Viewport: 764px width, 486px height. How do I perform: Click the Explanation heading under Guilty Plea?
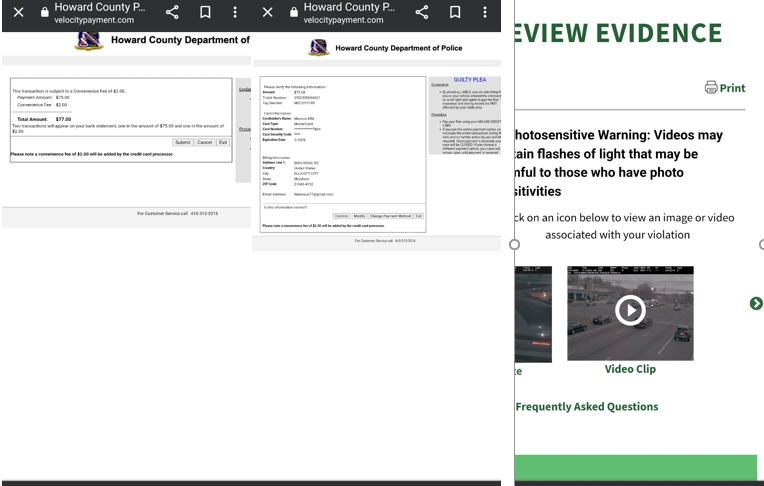(x=440, y=85)
